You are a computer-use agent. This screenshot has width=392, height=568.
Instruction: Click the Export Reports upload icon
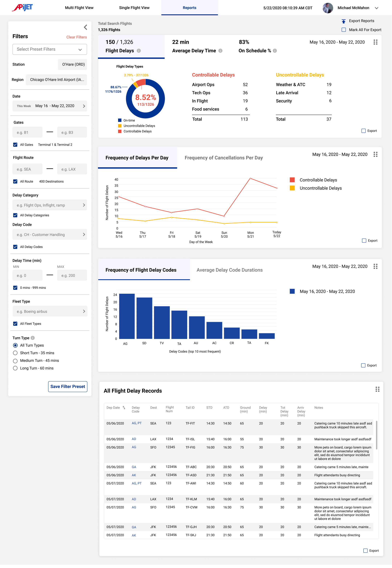pos(344,21)
